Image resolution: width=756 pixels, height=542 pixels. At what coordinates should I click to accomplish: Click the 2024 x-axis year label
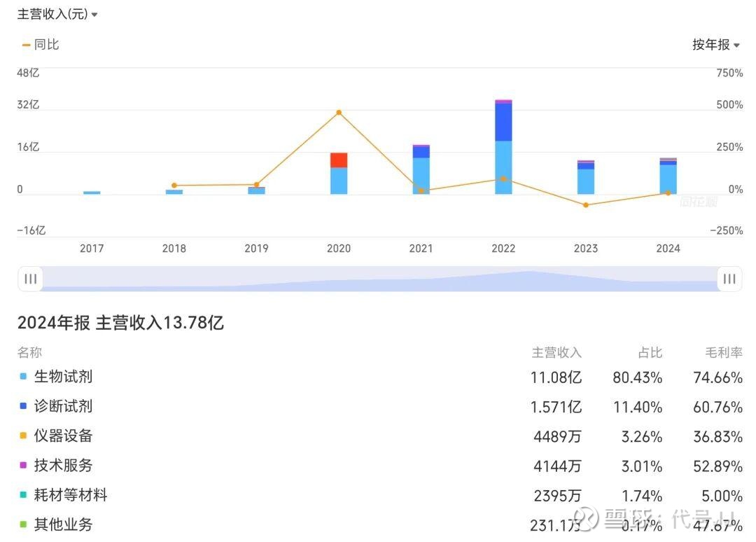(x=668, y=249)
